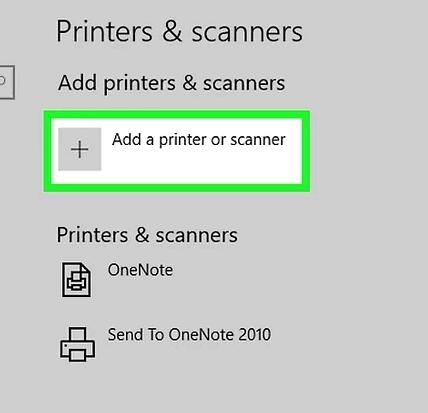The width and height of the screenshot is (428, 413).
Task: Open 'Send To OneNote 2010' by its name
Action: tap(189, 334)
